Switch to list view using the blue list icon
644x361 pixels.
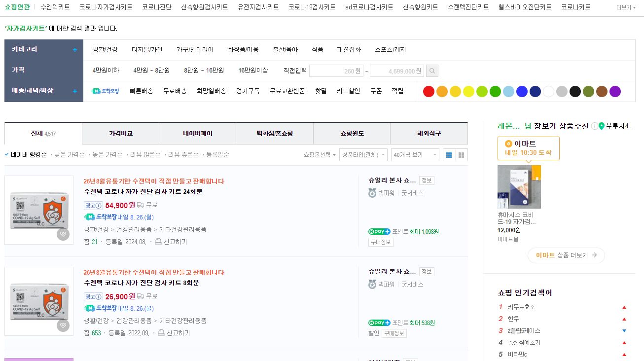[449, 154]
